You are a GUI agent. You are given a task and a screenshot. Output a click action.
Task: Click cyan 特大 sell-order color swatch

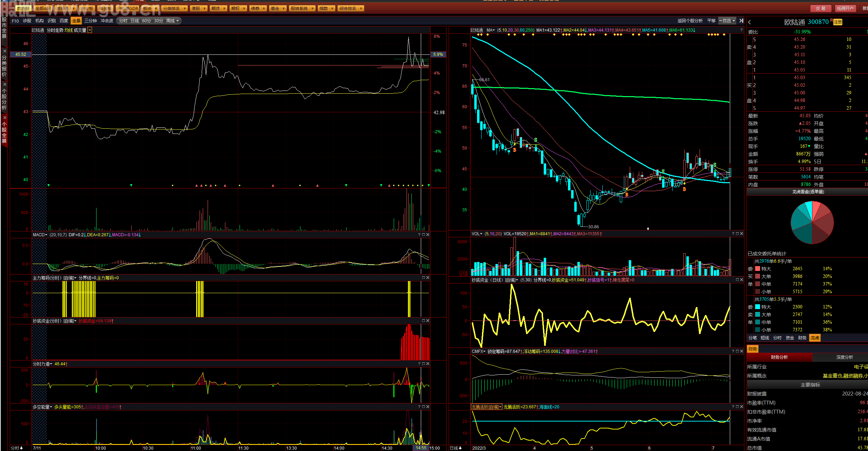758,307
